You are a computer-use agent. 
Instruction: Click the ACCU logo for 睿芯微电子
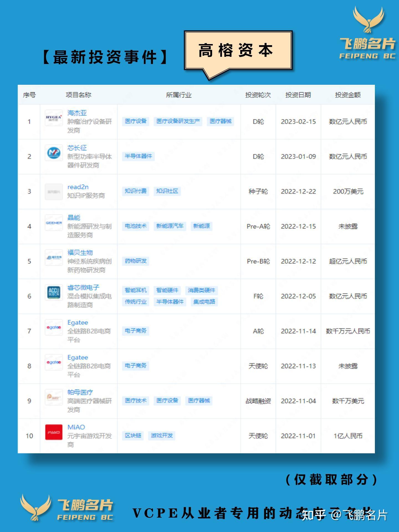pyautogui.click(x=54, y=292)
